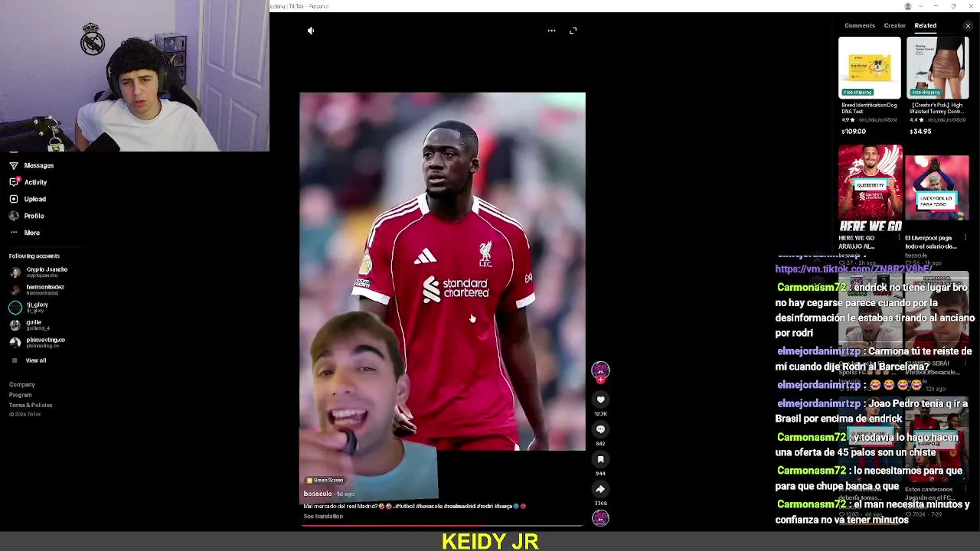
Task: Open the Messages icon in sidebar
Action: pyautogui.click(x=14, y=165)
